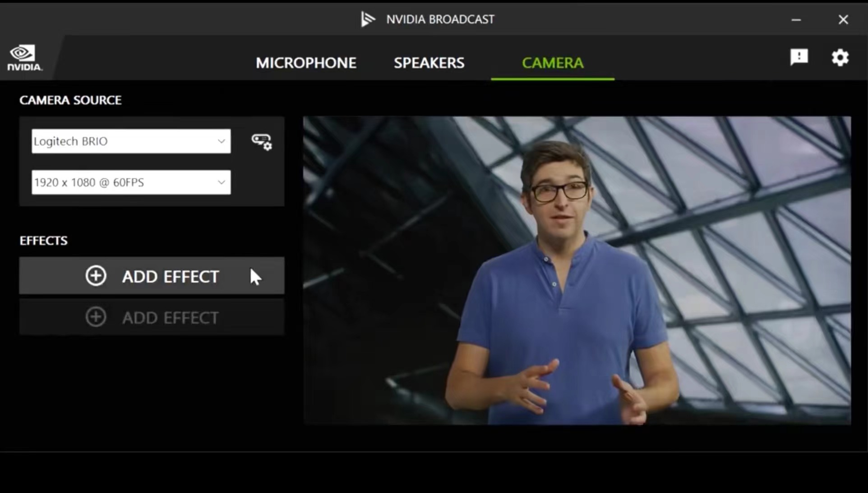Click the EFFECTS heading
Image resolution: width=868 pixels, height=493 pixels.
(x=43, y=241)
